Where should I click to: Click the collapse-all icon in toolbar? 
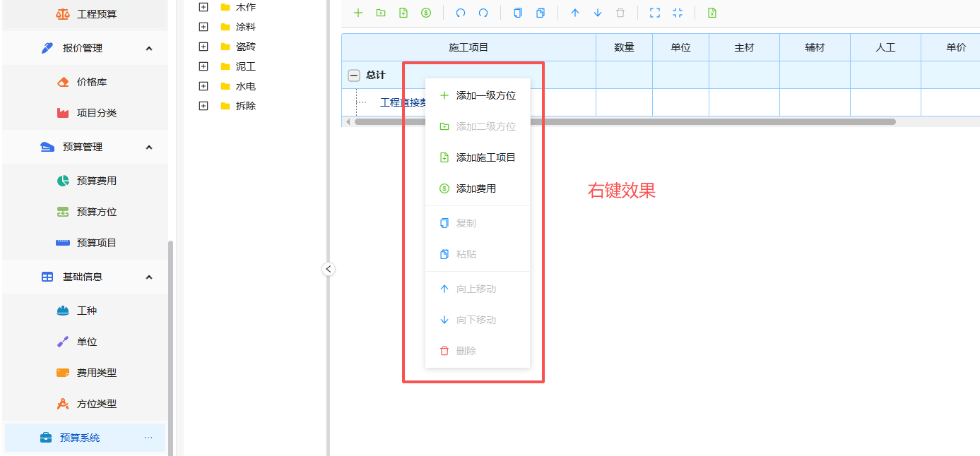pos(678,13)
